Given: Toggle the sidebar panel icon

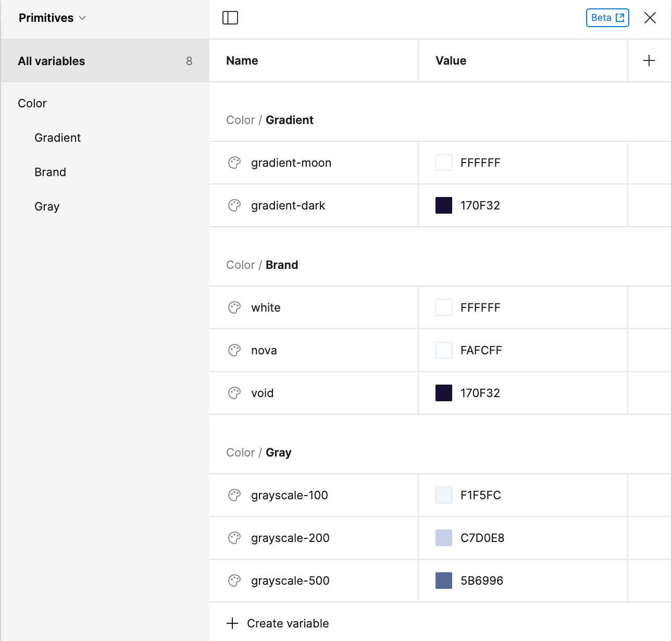Looking at the screenshot, I should [x=230, y=18].
